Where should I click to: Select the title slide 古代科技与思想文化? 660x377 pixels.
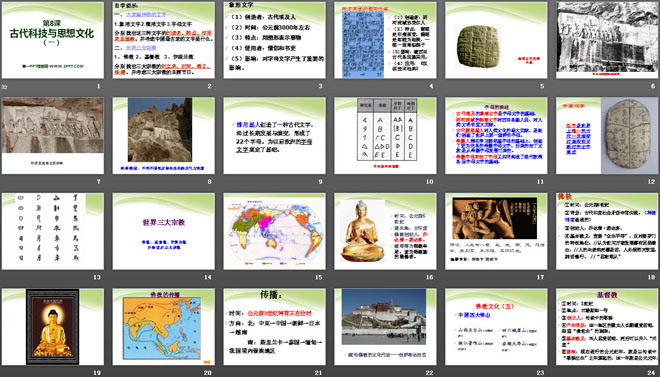coord(53,40)
